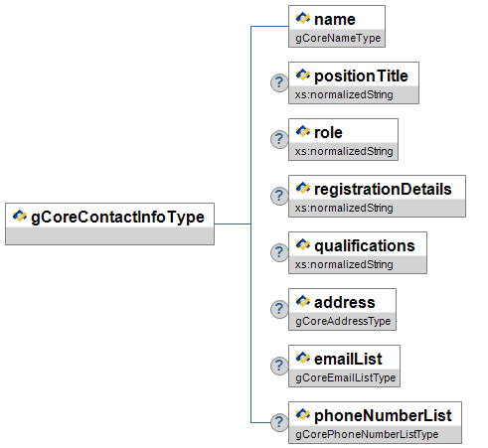
Task: Click the optional marker beside emailList
Action: (279, 366)
